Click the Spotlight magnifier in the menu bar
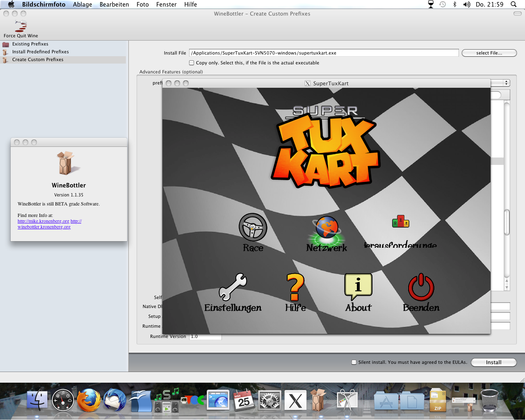The width and height of the screenshot is (525, 420). coord(514,4)
